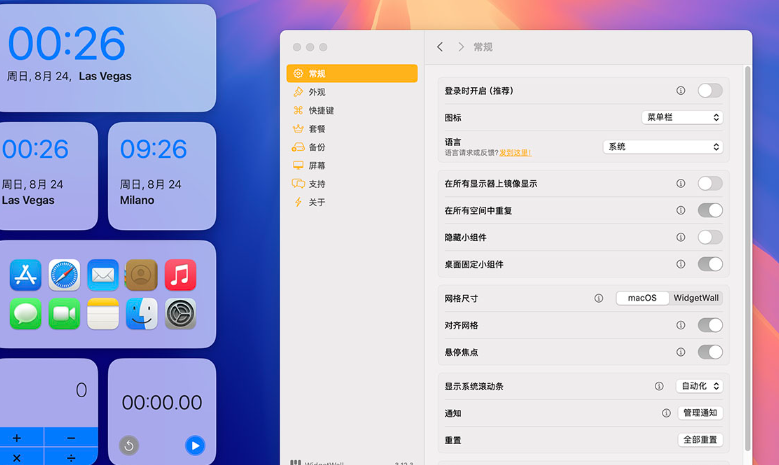This screenshot has width=779, height=465.
Task: Disable 在所有空间中重复 switch
Action: [710, 210]
